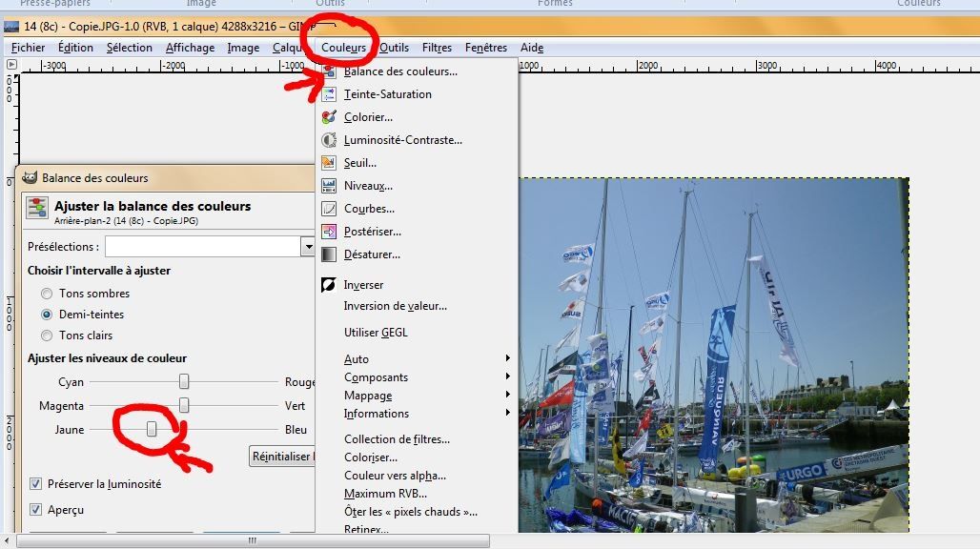Open the Fichier menu
Image resolution: width=980 pixels, height=549 pixels.
click(29, 48)
